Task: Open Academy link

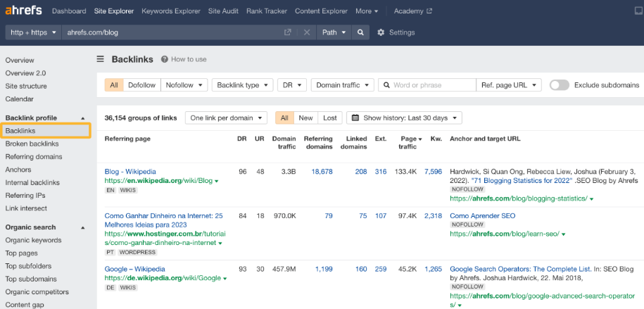Action: pos(408,11)
